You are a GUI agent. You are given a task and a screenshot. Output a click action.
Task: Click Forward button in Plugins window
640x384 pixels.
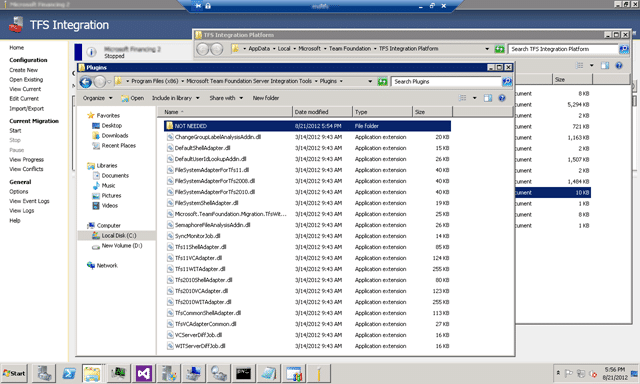point(100,82)
